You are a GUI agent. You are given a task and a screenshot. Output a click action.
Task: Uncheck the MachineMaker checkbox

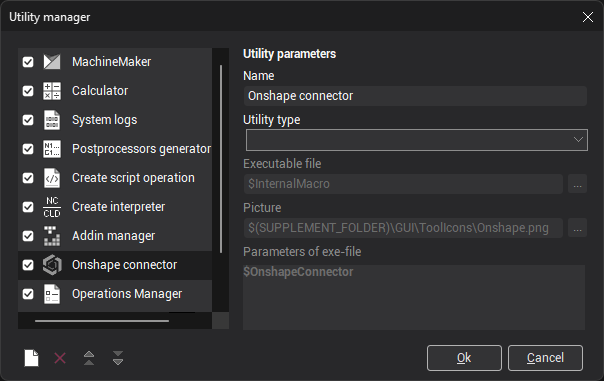click(28, 62)
